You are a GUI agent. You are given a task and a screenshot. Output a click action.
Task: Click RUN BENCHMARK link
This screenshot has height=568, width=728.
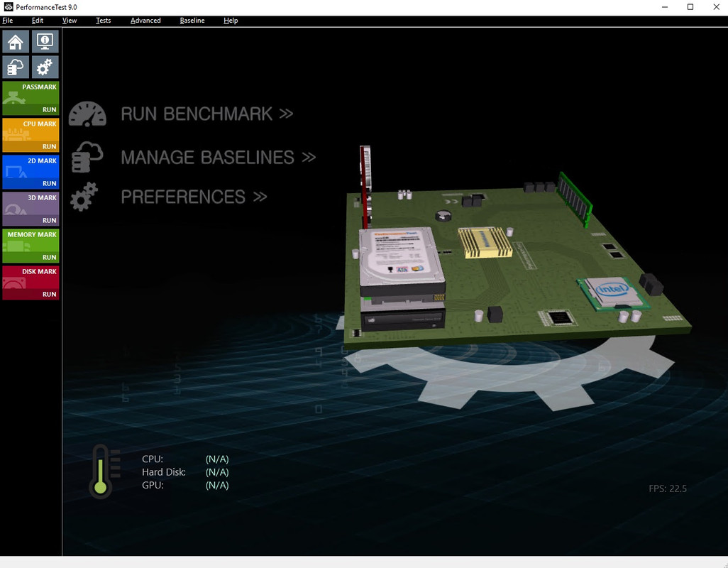[x=207, y=114]
